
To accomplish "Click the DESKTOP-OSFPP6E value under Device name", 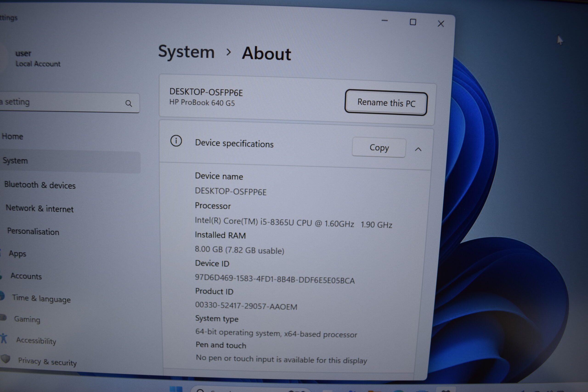I will tap(231, 191).
